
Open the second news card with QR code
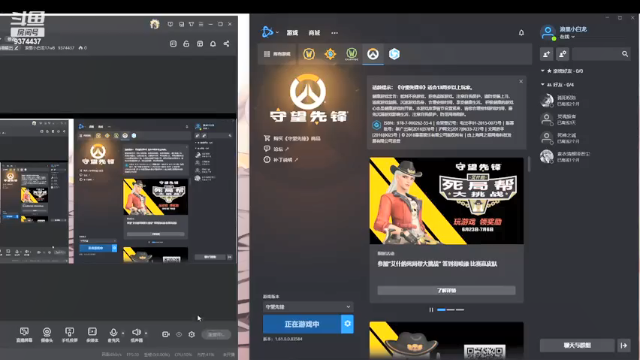pyautogui.click(x=447, y=341)
